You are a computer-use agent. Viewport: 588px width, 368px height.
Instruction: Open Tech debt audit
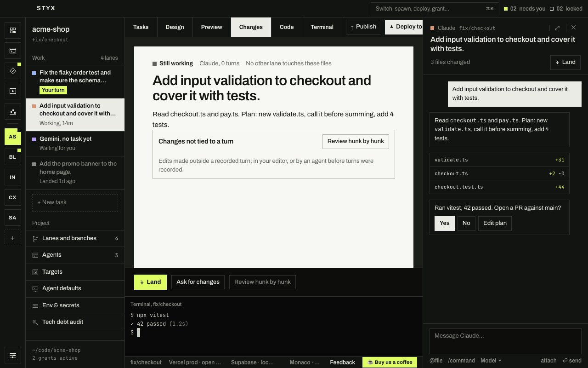[75, 322]
